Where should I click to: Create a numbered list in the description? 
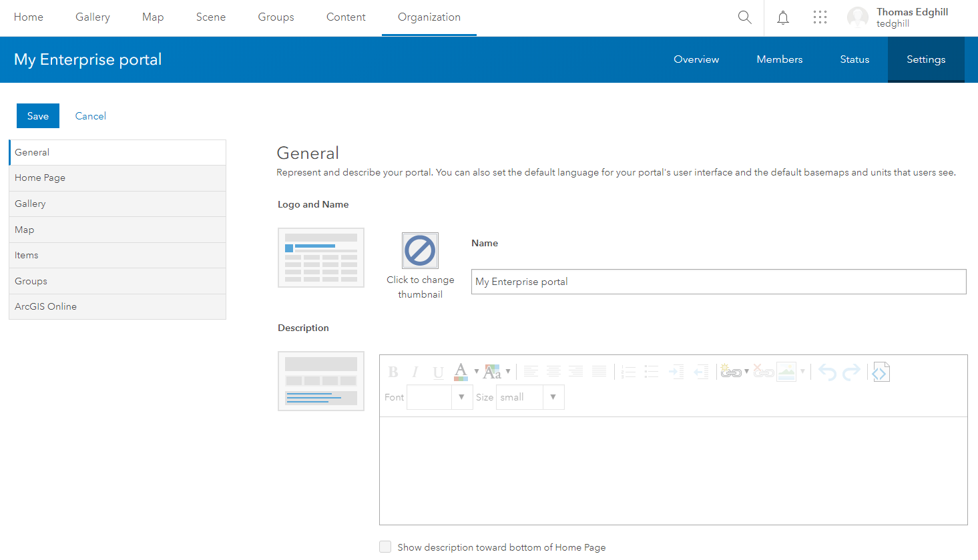[628, 372]
